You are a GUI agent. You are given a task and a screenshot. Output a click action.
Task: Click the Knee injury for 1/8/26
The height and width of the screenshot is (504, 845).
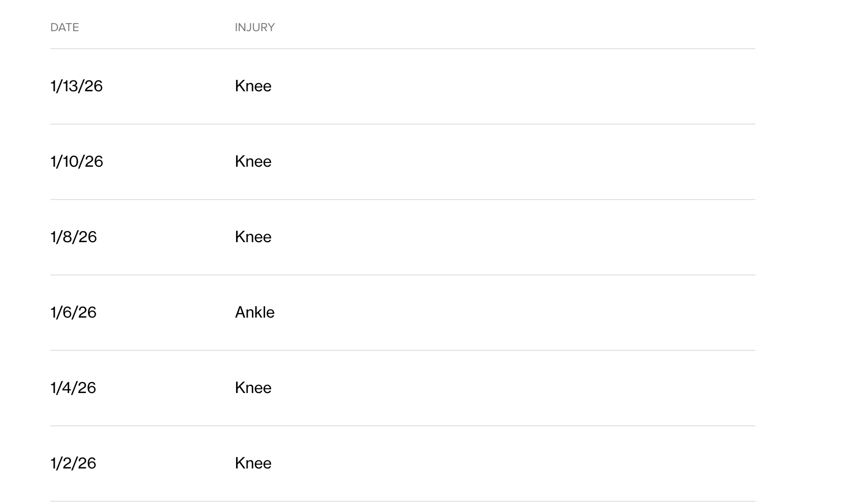point(253,237)
